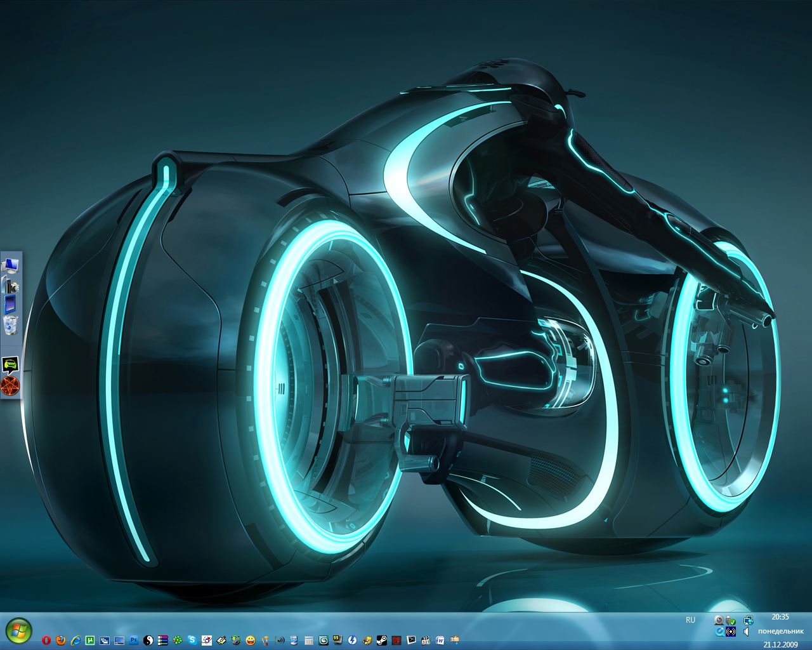Open the network connection tray icon
The image size is (812, 650).
[749, 620]
